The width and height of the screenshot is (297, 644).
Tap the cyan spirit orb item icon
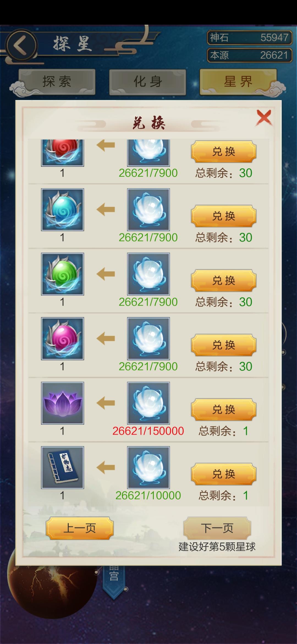[x=62, y=209]
